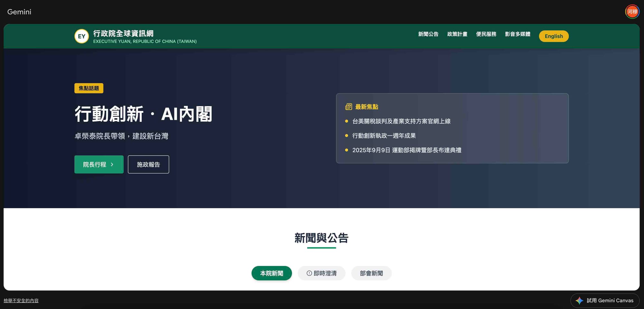Click the user profile avatar
This screenshot has height=309, width=644.
tap(632, 12)
